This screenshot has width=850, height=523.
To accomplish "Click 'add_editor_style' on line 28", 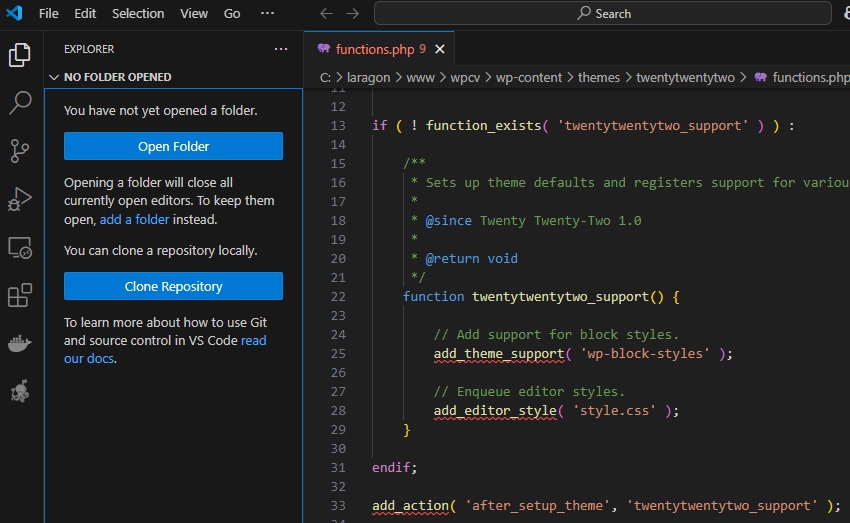I will (x=495, y=410).
